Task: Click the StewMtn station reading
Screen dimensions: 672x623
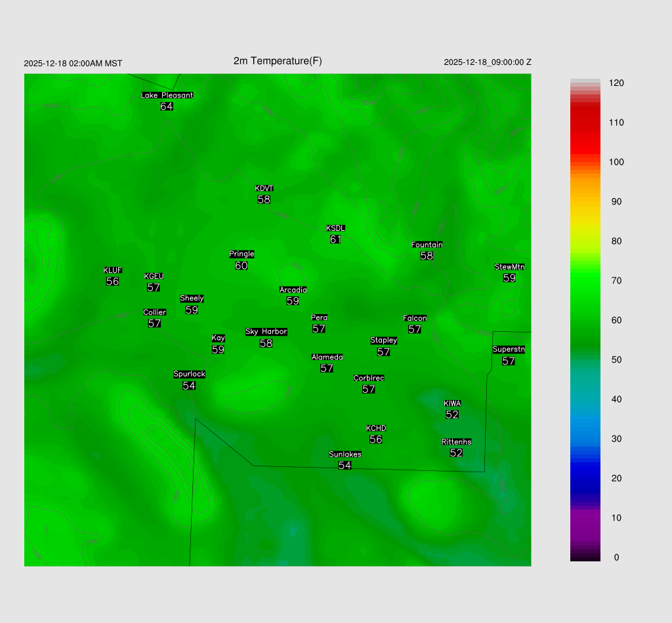Action: (509, 278)
